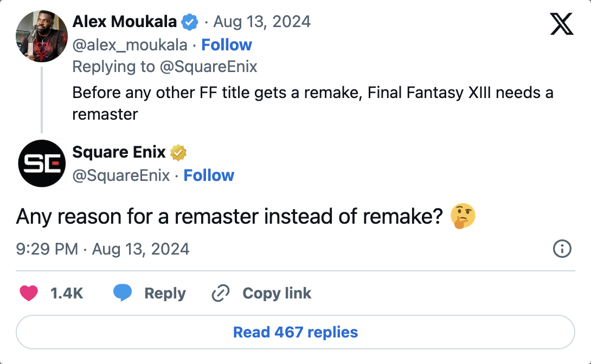The height and width of the screenshot is (364, 591).
Task: Open Square Enix display name
Action: 119,152
